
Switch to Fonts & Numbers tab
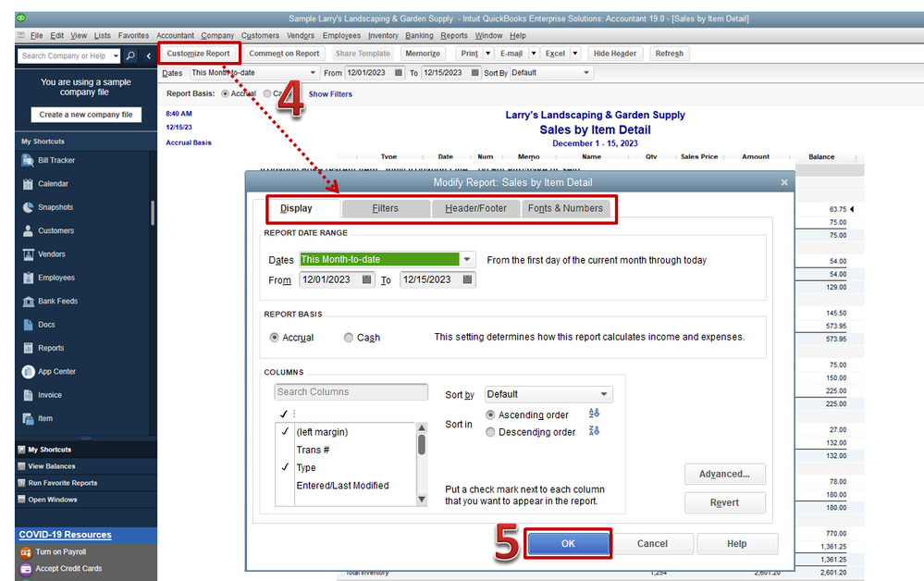565,208
